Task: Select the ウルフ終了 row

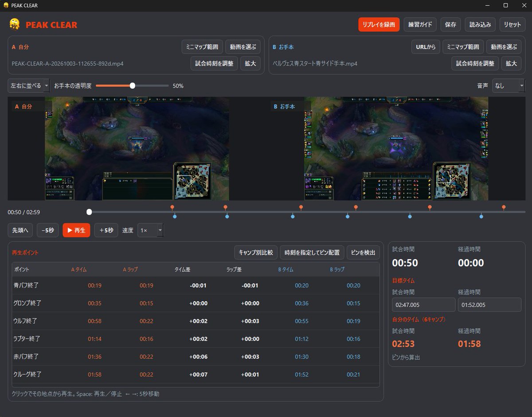Action: coord(196,321)
